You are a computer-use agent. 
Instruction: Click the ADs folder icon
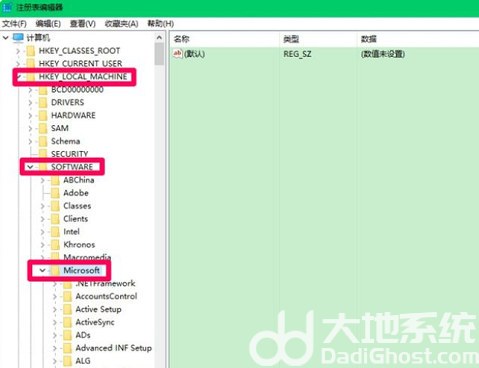[x=68, y=335]
